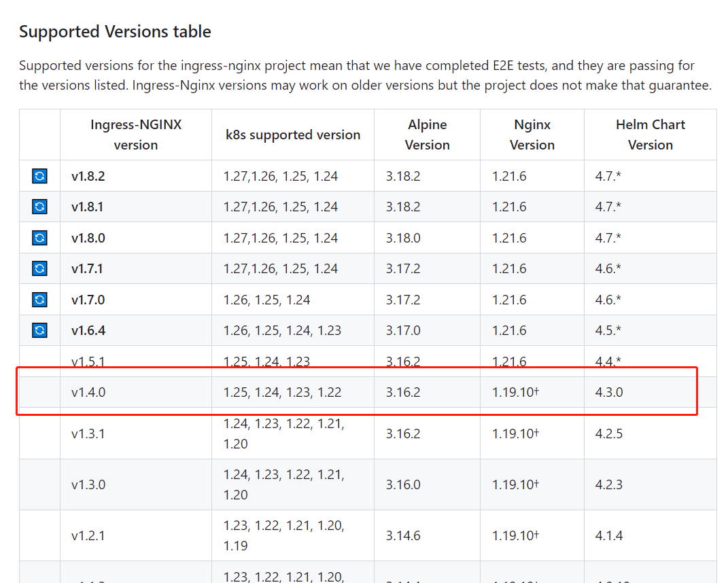Click Alpine version 3.17.2 in v1.7.1 row
The height and width of the screenshot is (583, 728).
427,268
